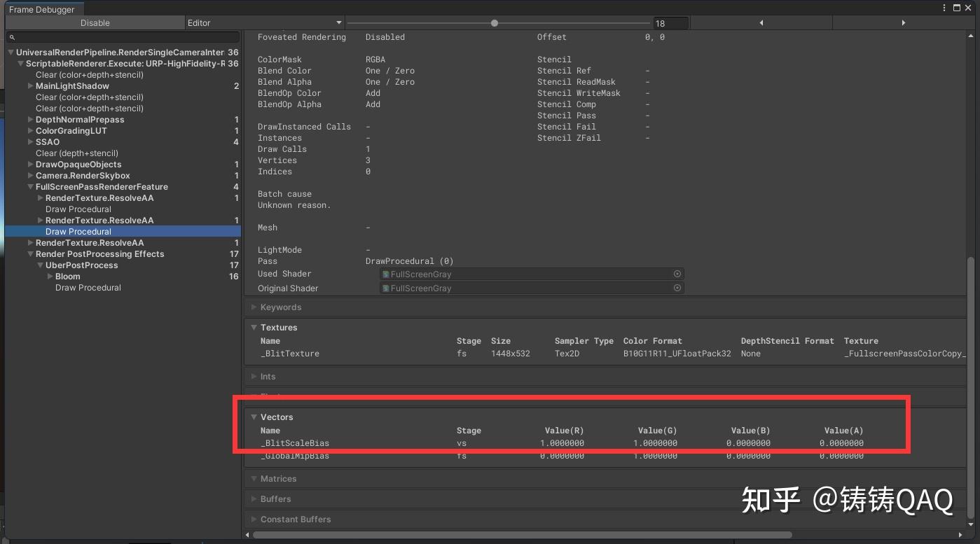Screen dimensions: 980x544
Task: Expand the Constant Buffers section
Action: [254, 519]
